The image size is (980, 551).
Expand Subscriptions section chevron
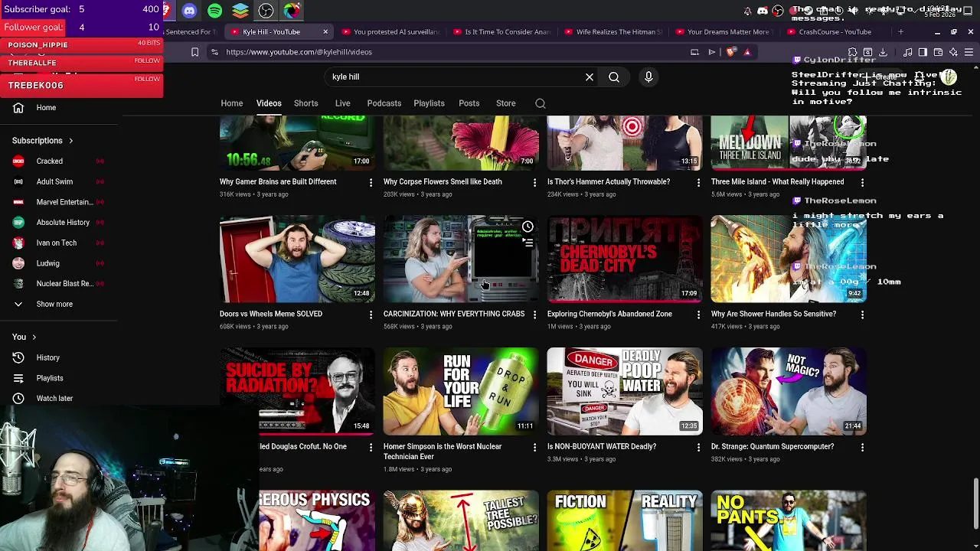click(x=70, y=141)
